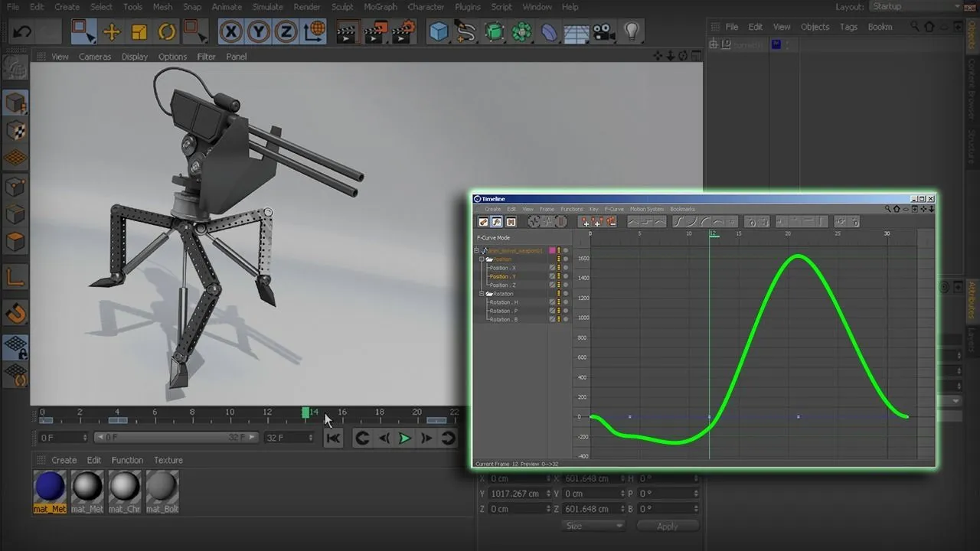Open the Size dropdown above Apply

(x=593, y=526)
